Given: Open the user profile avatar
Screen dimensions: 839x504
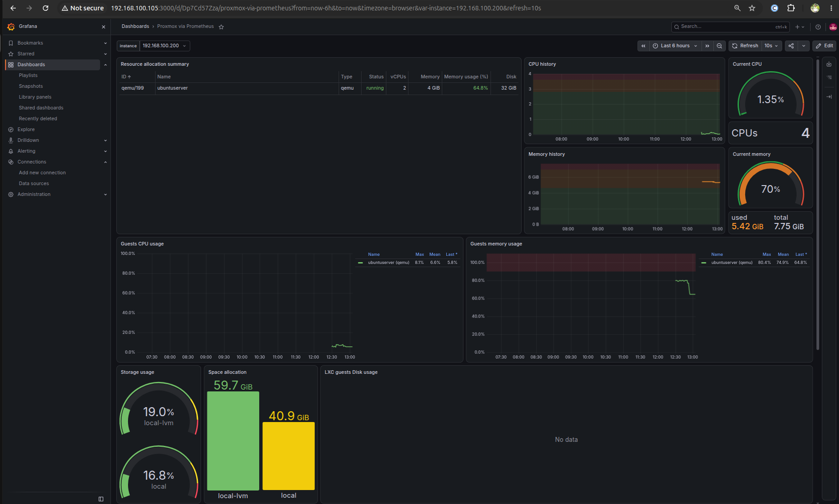Looking at the screenshot, I should (833, 27).
